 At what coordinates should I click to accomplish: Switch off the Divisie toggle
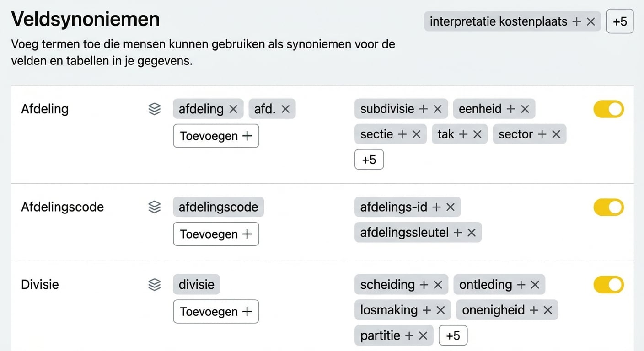click(608, 284)
